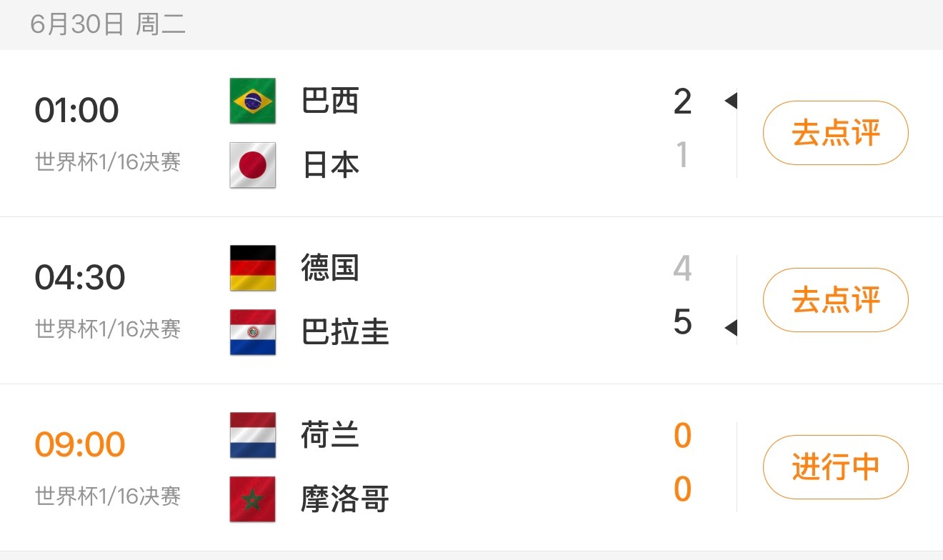Select the Germany flag icon
Image resolution: width=943 pixels, height=560 pixels.
[253, 268]
